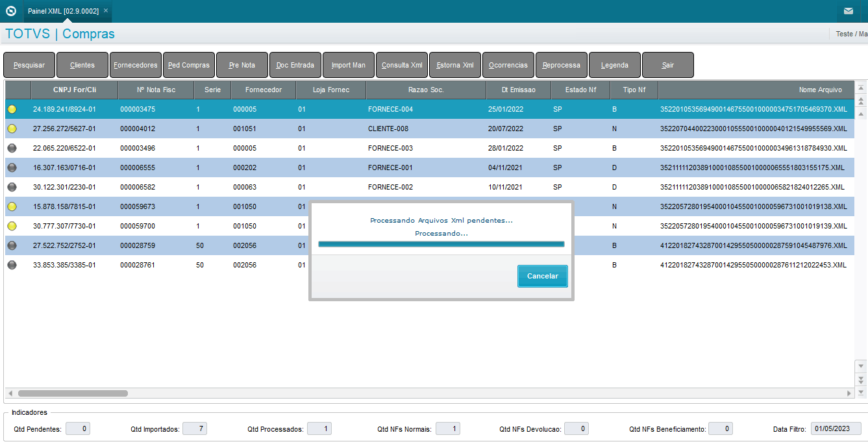The height and width of the screenshot is (446, 868).
Task: Close the Painel XML tab
Action: pyautogui.click(x=106, y=10)
